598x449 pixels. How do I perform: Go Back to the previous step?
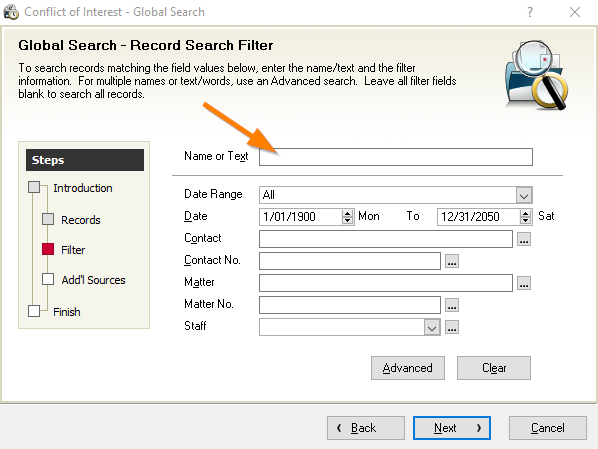pos(366,428)
